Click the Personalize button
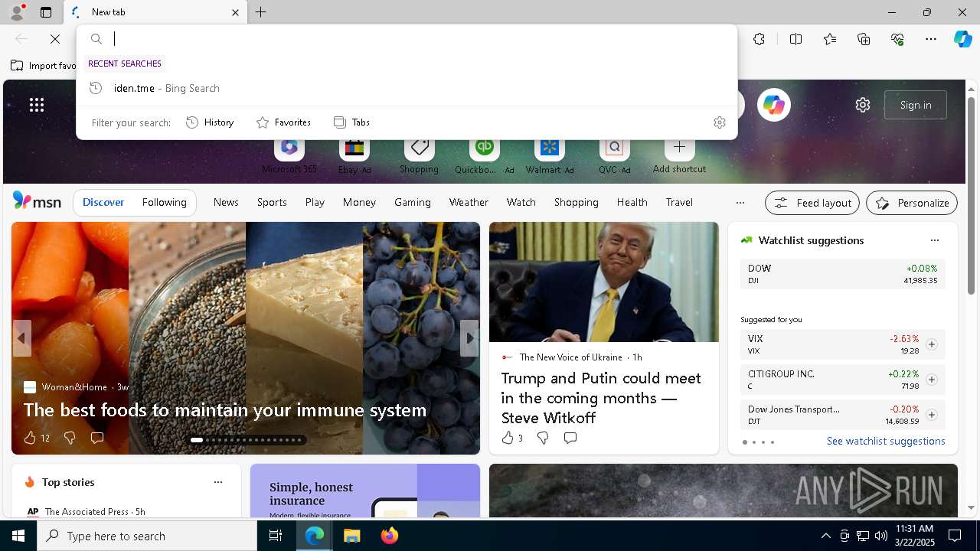The image size is (980, 551). tap(912, 203)
